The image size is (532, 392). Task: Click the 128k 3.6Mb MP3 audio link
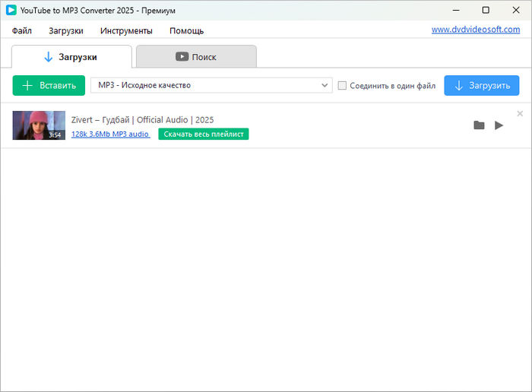[x=111, y=134]
